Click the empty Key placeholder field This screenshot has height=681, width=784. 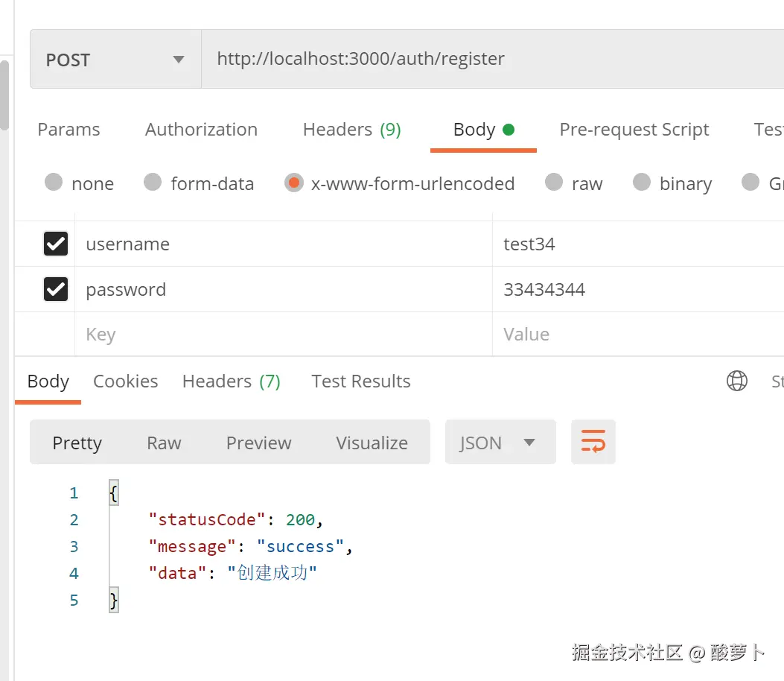pos(283,335)
